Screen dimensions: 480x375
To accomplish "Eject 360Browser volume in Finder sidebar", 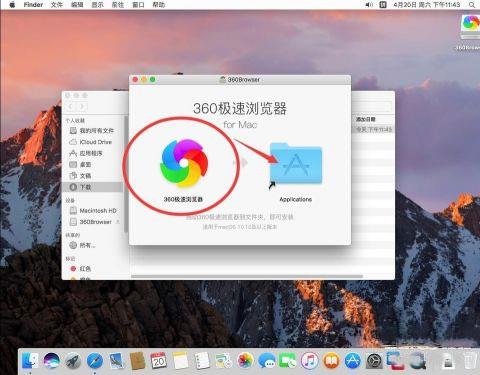I will tap(118, 222).
